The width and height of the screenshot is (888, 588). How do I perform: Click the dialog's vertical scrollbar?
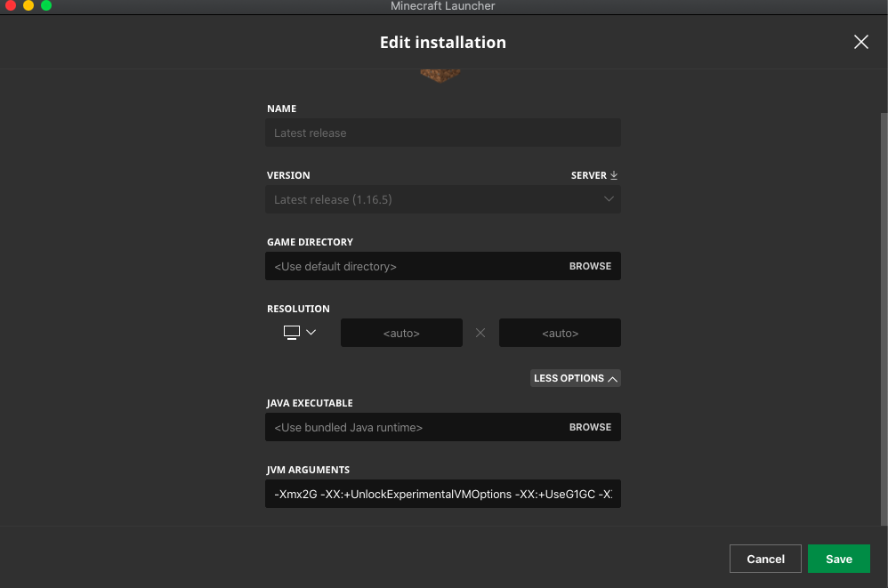883,311
